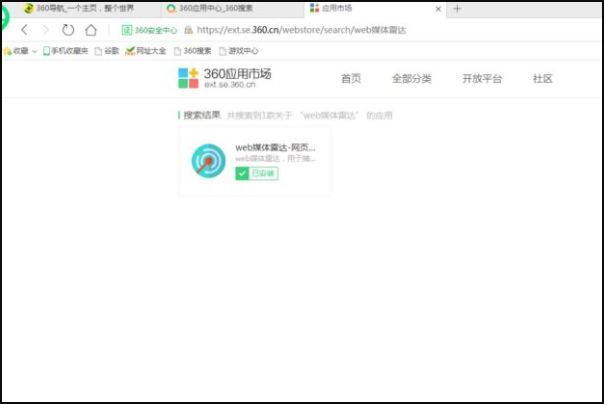
Task: Click the 360安全中心 security badge
Action: [149, 30]
